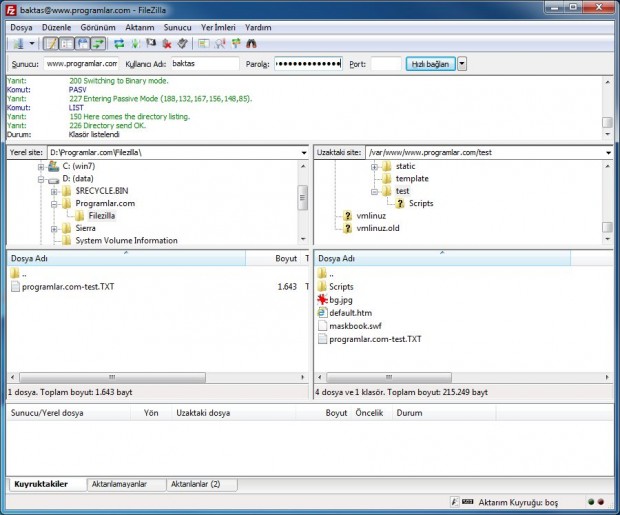Viewport: 620px width, 515px height.
Task: Open local parent directory '..' entry
Action: click(x=19, y=274)
